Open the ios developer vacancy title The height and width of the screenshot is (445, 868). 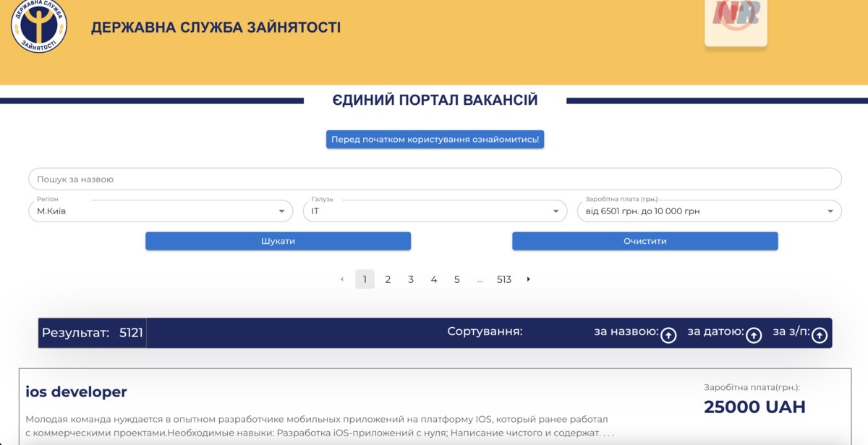[76, 391]
